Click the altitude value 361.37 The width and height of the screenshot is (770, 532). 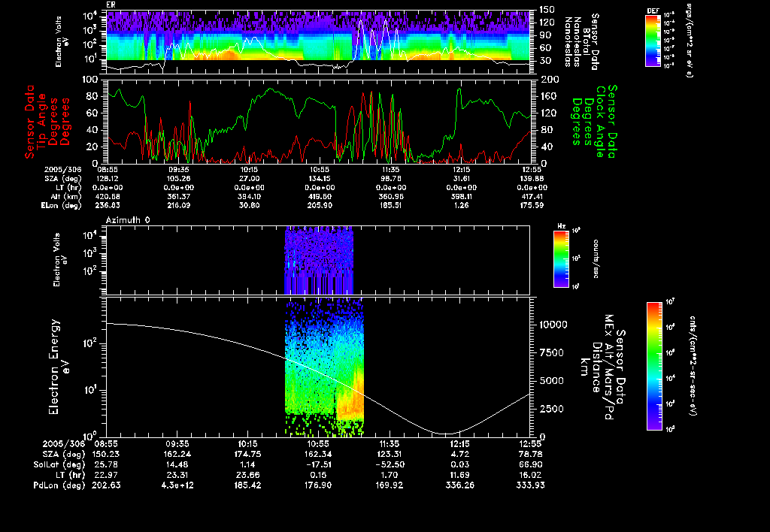tap(178, 196)
